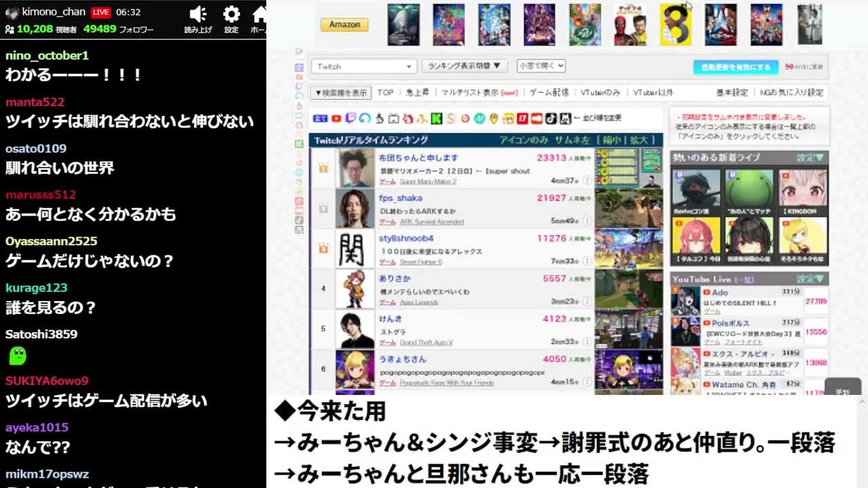Viewport: 868px width, 488px height.
Task: Open the stylishnoob4 channel link
Action: point(406,238)
